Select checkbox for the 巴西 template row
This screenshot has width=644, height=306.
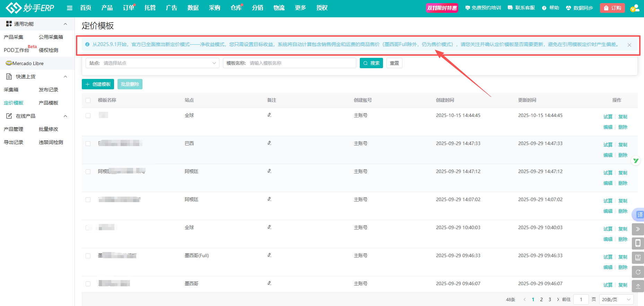coord(88,144)
